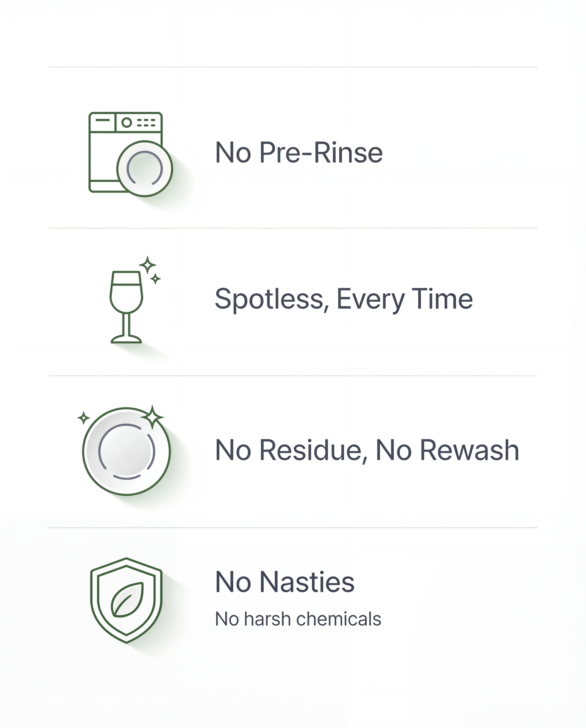
Task: Click the "No harsh chemicals" subtitle
Action: tap(298, 619)
